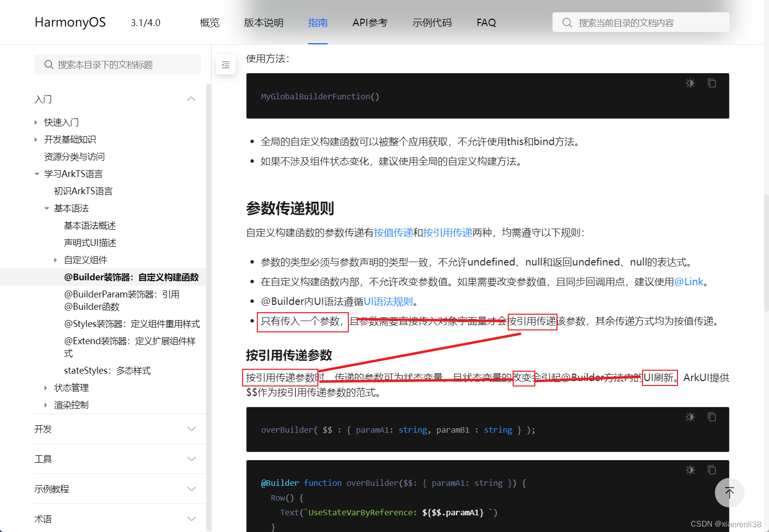This screenshot has height=532, width=769.
Task: Toggle theme on the first code block
Action: [690, 83]
